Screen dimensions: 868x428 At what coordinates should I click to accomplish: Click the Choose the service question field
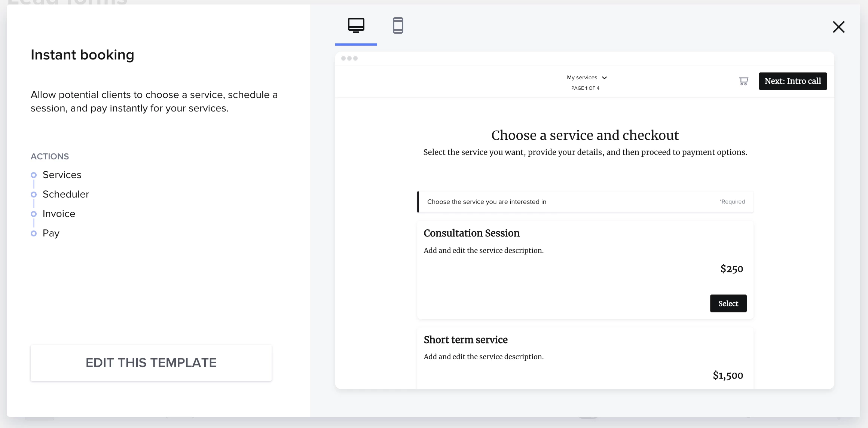pyautogui.click(x=585, y=202)
